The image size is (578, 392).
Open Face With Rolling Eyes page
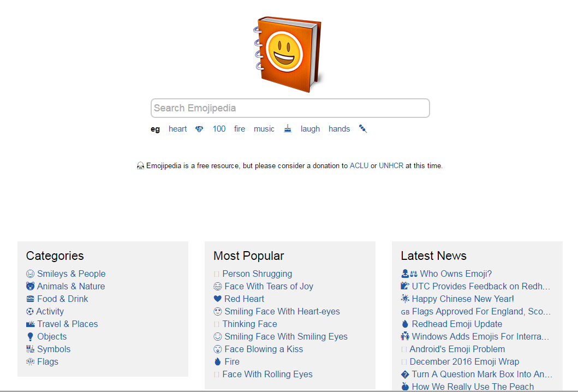pyautogui.click(x=267, y=375)
